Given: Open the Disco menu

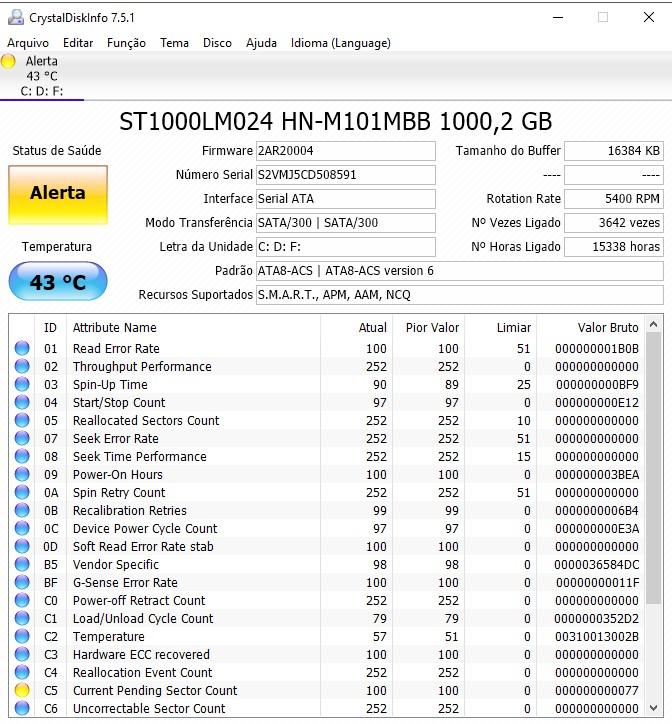Looking at the screenshot, I should point(217,43).
